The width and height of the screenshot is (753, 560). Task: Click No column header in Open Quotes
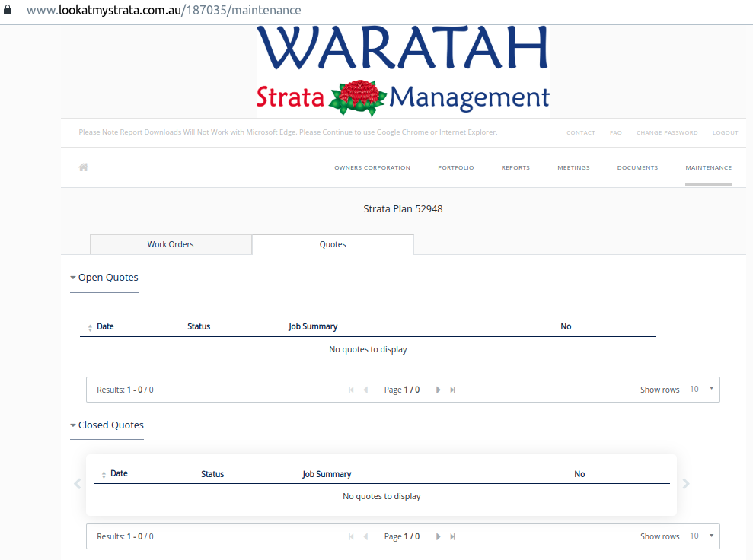click(x=566, y=326)
